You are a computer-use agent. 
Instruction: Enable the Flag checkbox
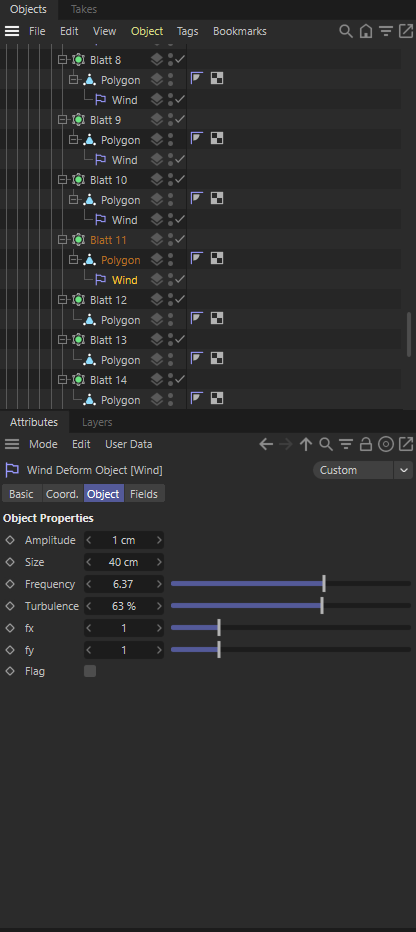90,671
